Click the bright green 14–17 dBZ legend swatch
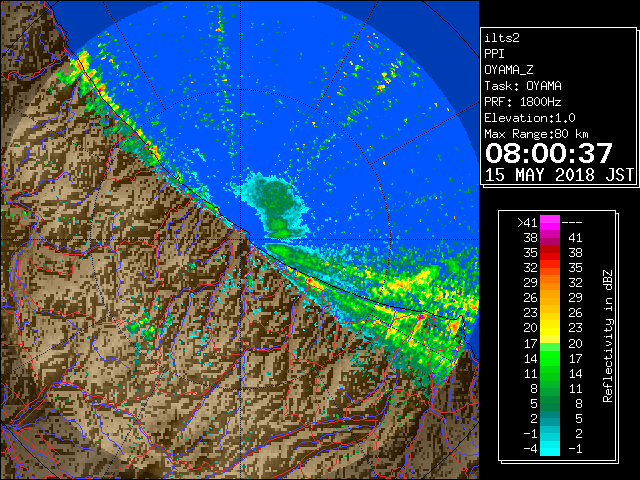Image resolution: width=640 pixels, height=480 pixels. point(550,358)
